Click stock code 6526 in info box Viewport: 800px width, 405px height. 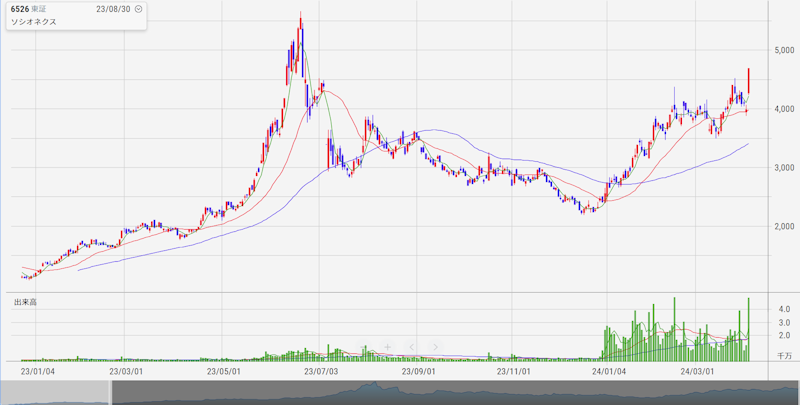coord(19,9)
